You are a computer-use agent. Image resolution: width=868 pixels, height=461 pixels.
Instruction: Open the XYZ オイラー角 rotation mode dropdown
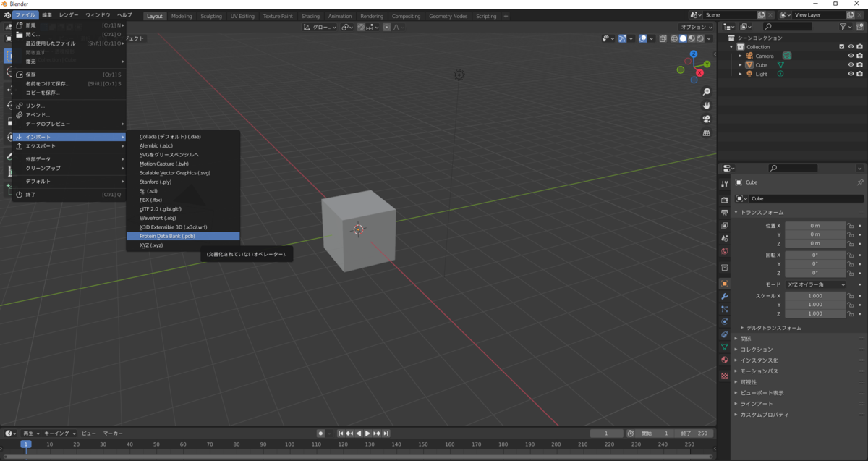pos(816,284)
